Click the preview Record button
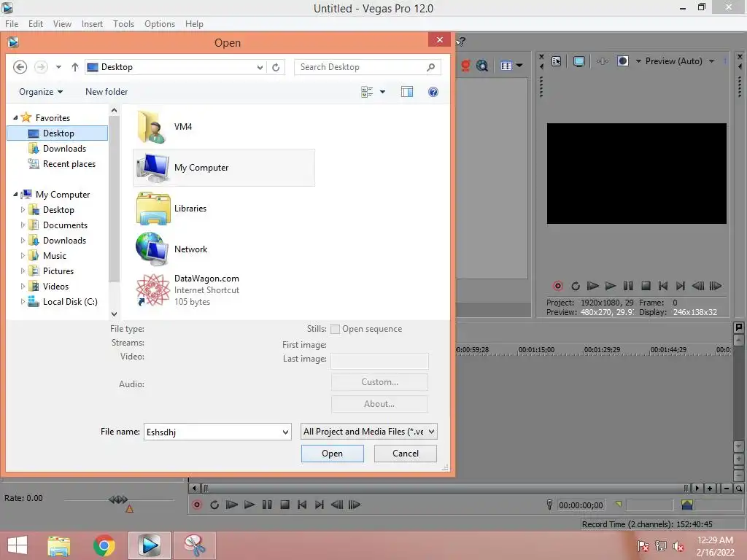The image size is (747, 560). 558,286
